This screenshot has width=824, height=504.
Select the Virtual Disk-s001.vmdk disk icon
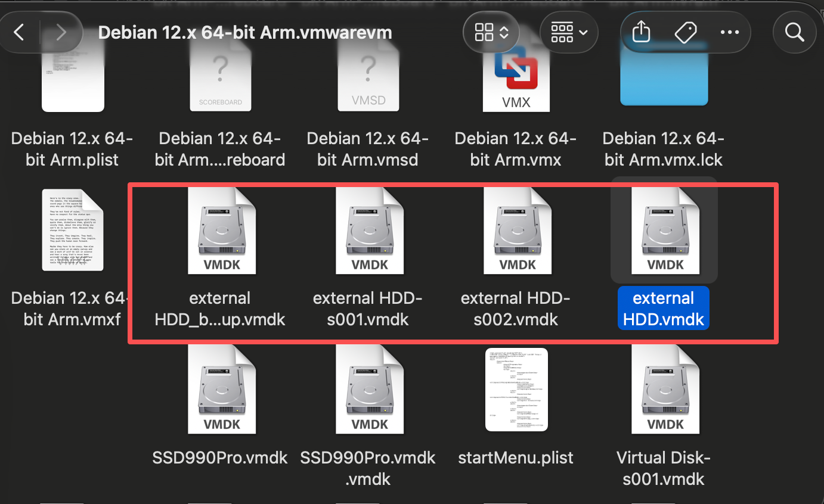(665, 390)
